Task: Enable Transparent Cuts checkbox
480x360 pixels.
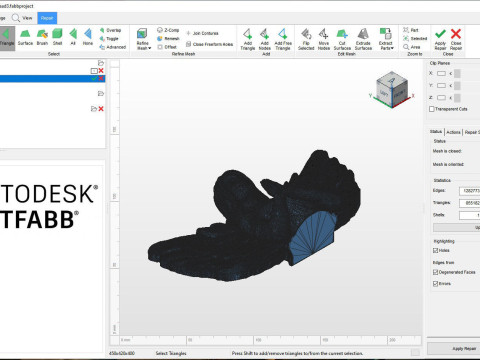Action: 431,109
